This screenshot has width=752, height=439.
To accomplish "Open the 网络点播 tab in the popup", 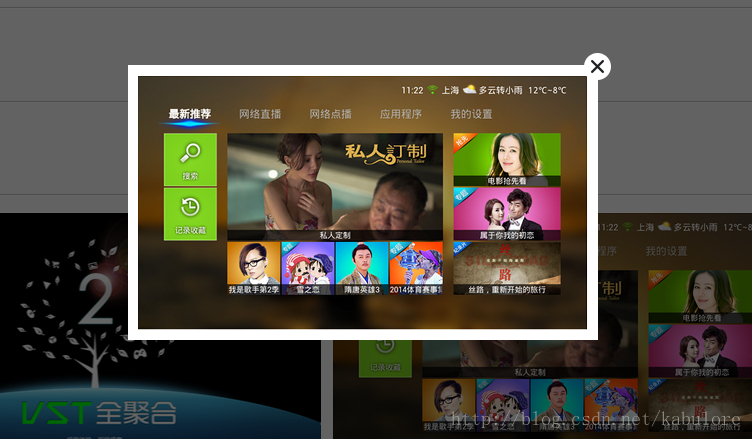I will [330, 114].
